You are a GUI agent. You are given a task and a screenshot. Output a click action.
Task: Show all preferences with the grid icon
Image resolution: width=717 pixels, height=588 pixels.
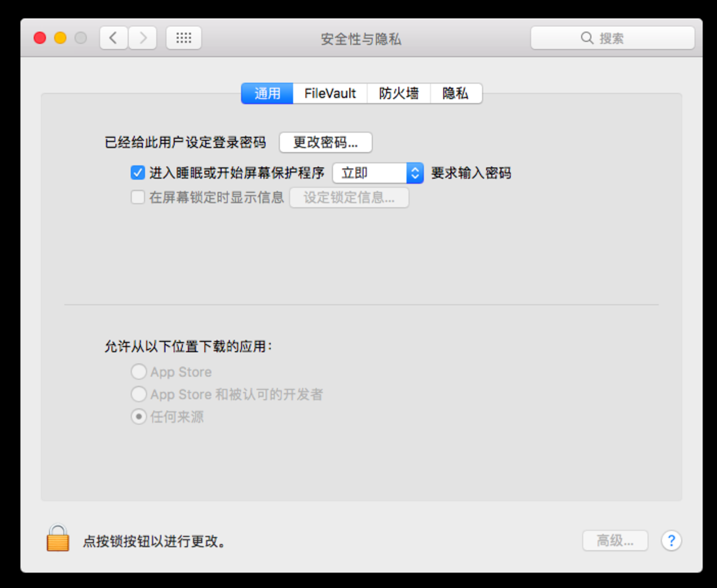pos(184,38)
